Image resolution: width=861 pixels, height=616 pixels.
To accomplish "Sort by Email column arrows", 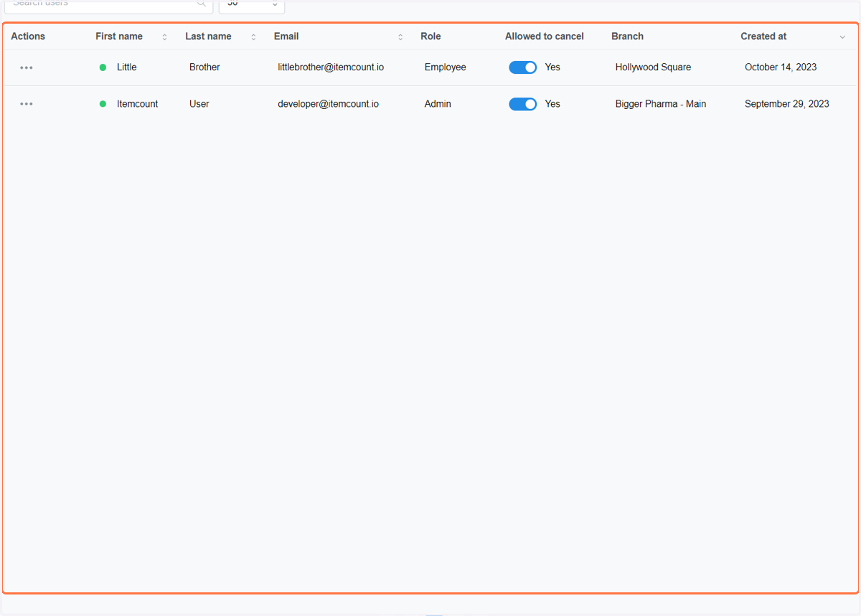I will [x=400, y=37].
